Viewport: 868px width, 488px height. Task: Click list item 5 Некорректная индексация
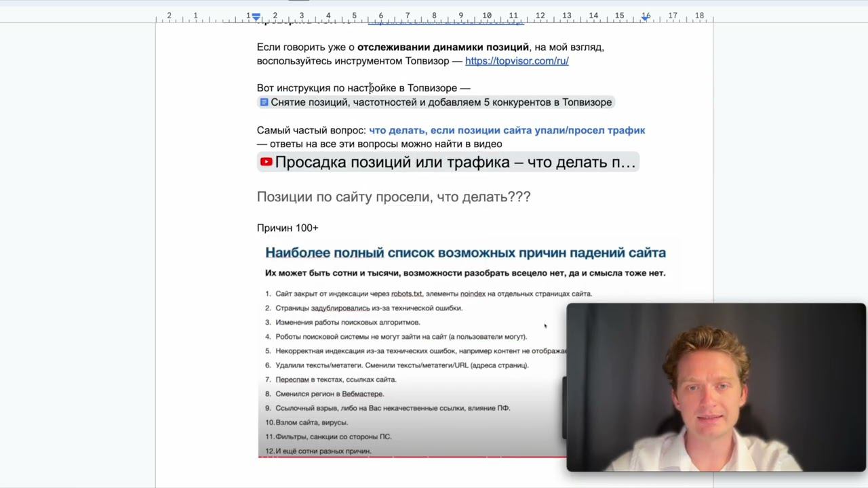tap(416, 351)
